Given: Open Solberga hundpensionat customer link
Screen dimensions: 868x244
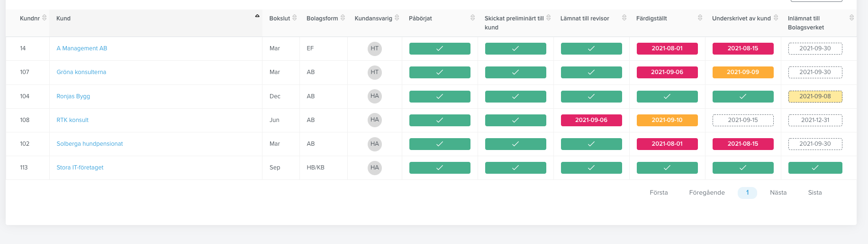Looking at the screenshot, I should 90,144.
